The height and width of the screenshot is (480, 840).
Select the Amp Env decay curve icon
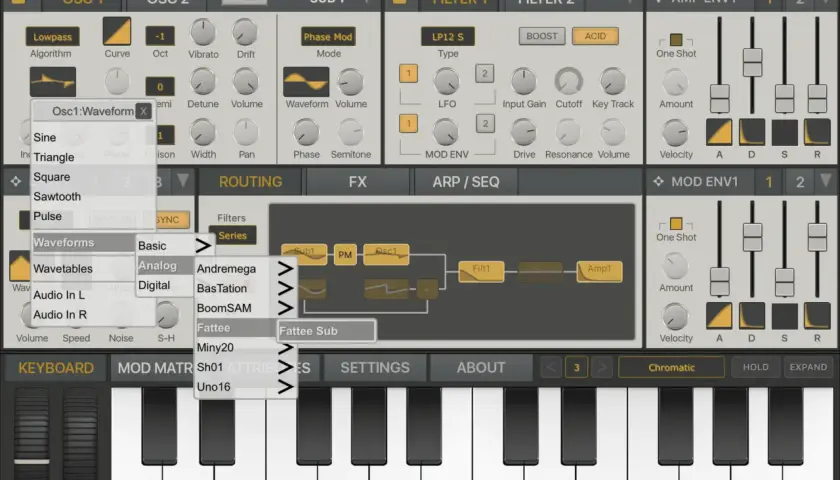point(752,132)
